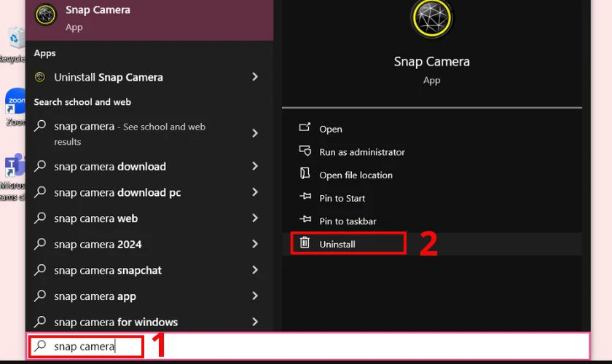The height and width of the screenshot is (364, 612).
Task: Choose Pin to Start
Action: click(x=431, y=198)
